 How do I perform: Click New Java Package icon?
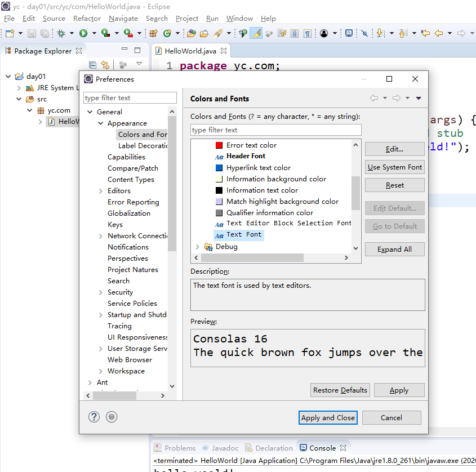point(153,33)
